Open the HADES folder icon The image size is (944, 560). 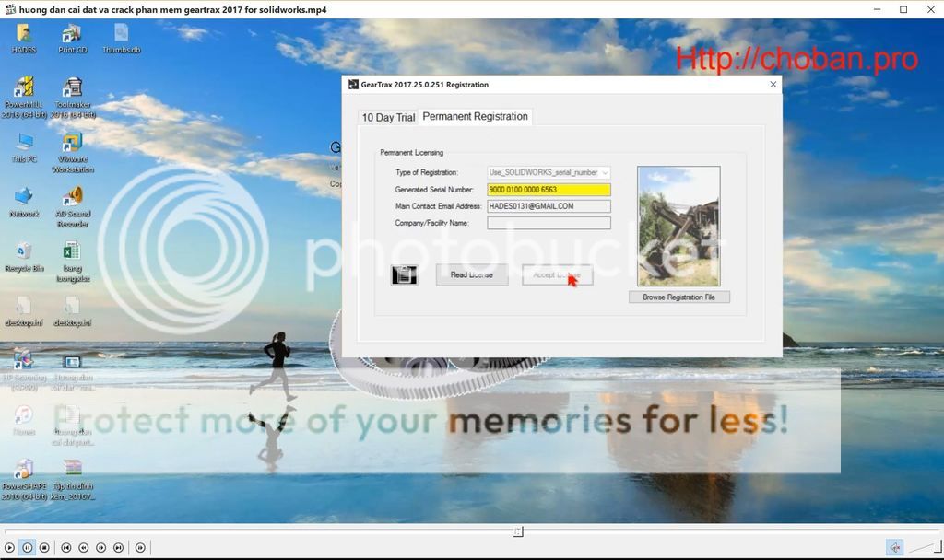click(x=24, y=35)
